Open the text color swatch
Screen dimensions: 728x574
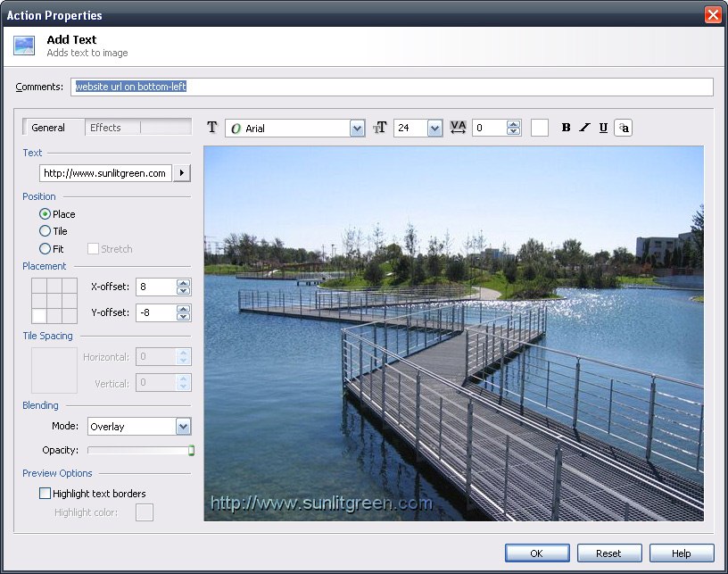click(x=540, y=128)
